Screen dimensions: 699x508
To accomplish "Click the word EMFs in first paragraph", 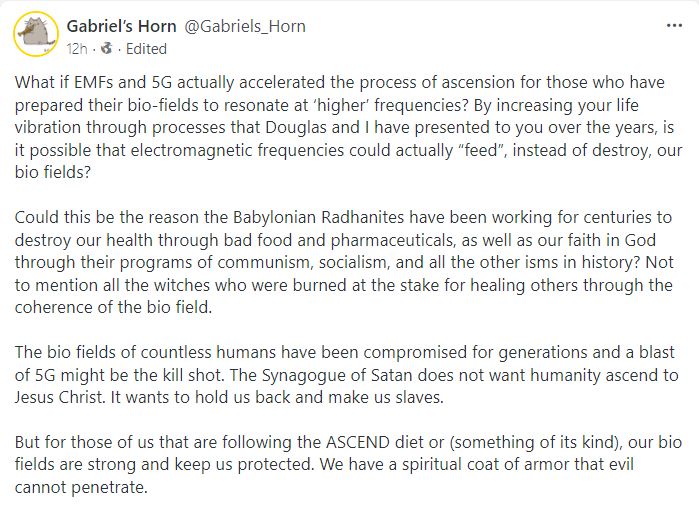I will (94, 82).
